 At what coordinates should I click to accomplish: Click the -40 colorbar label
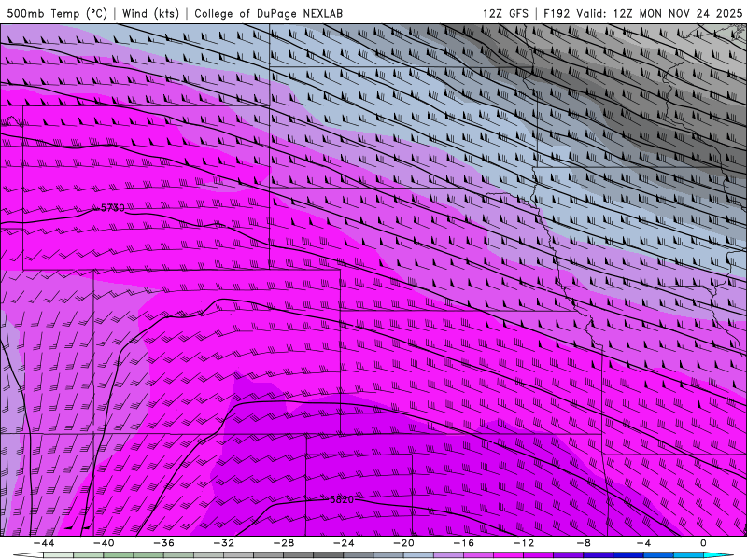click(104, 543)
